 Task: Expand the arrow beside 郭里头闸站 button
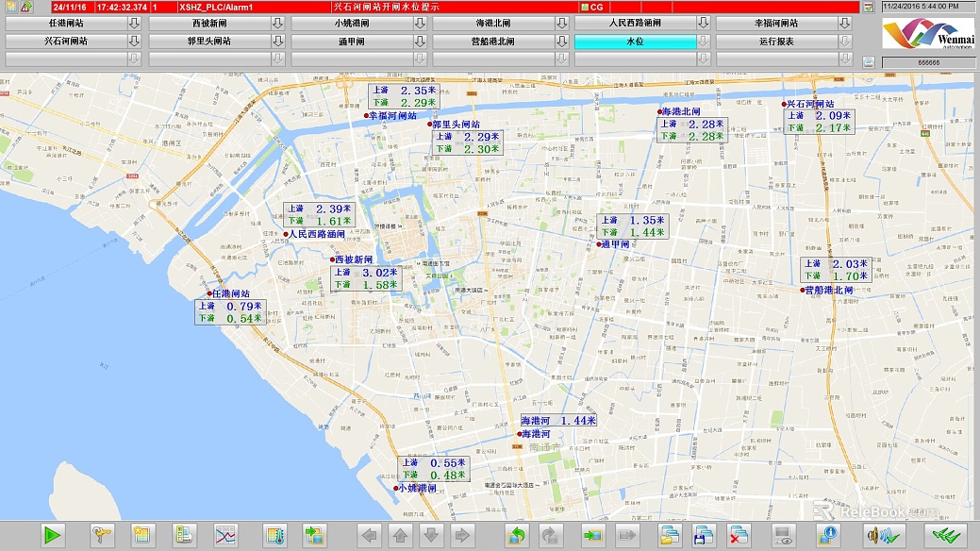[x=277, y=42]
